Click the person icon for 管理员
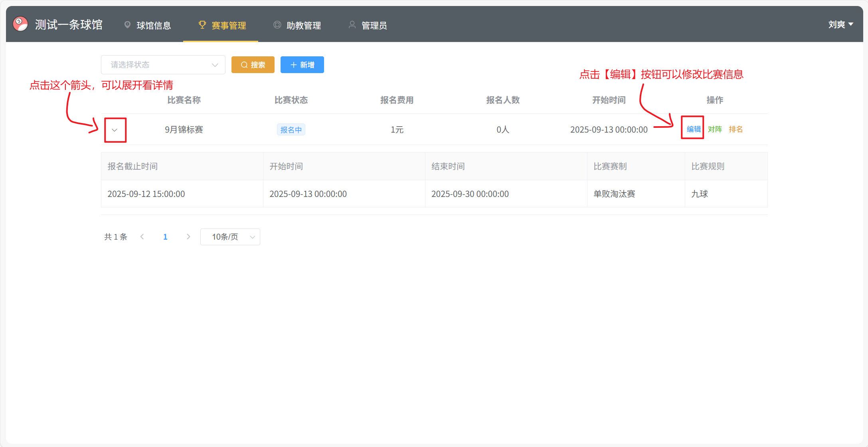The height and width of the screenshot is (447, 868). pos(352,25)
